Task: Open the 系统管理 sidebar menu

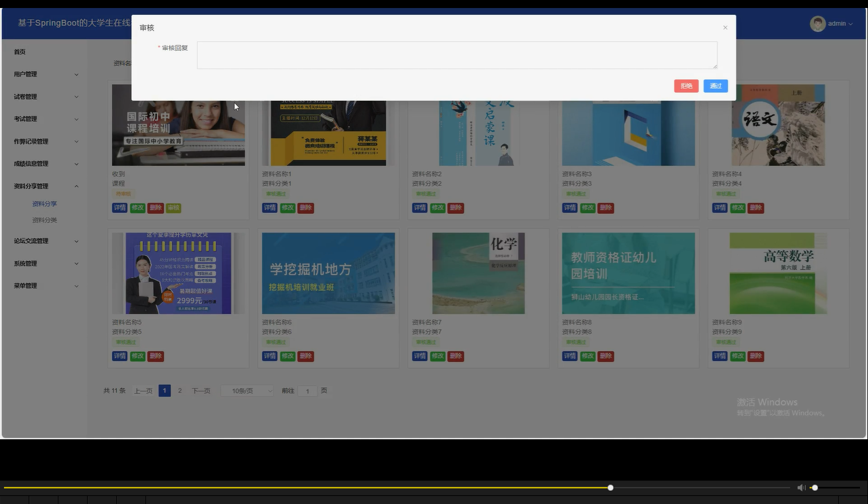Action: (x=46, y=263)
